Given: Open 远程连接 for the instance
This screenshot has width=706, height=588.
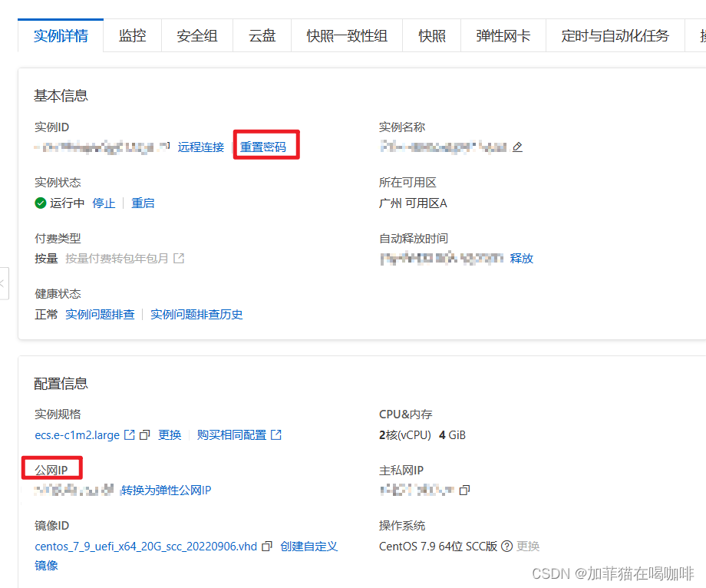Looking at the screenshot, I should (200, 147).
